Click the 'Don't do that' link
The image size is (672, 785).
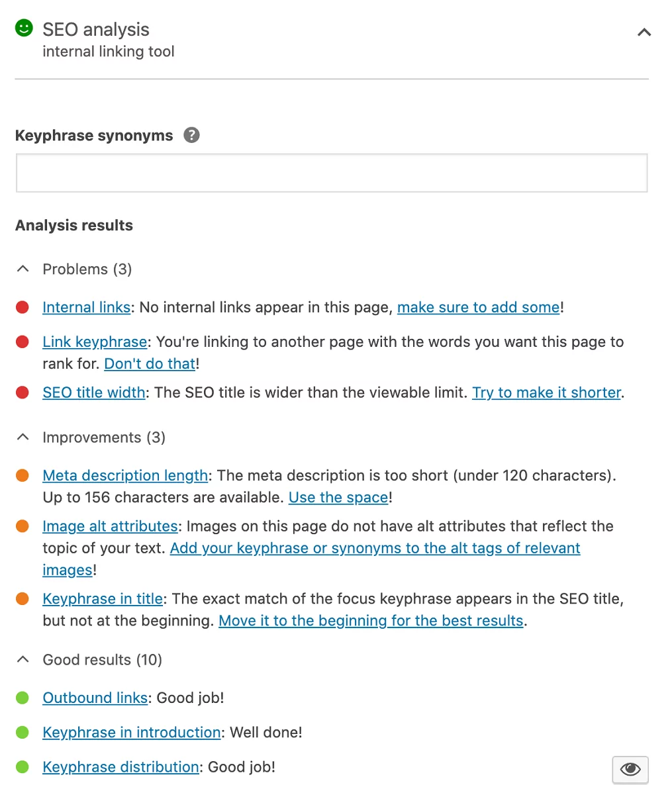[x=150, y=363]
